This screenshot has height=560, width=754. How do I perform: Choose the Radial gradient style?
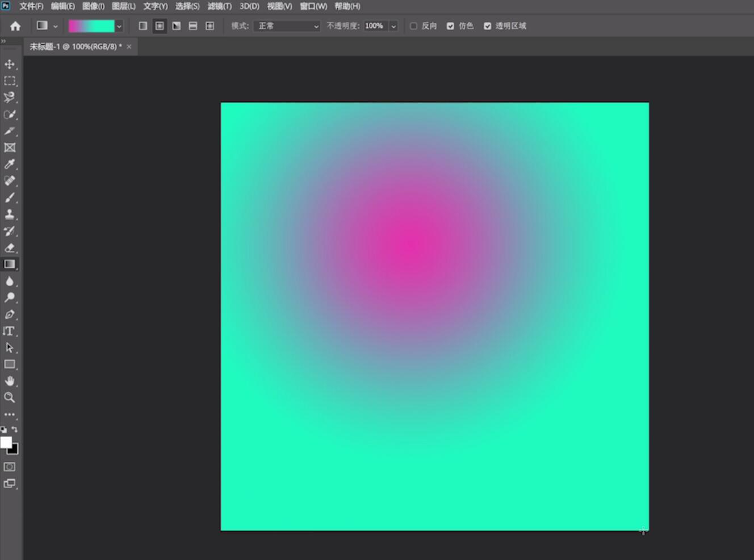160,26
